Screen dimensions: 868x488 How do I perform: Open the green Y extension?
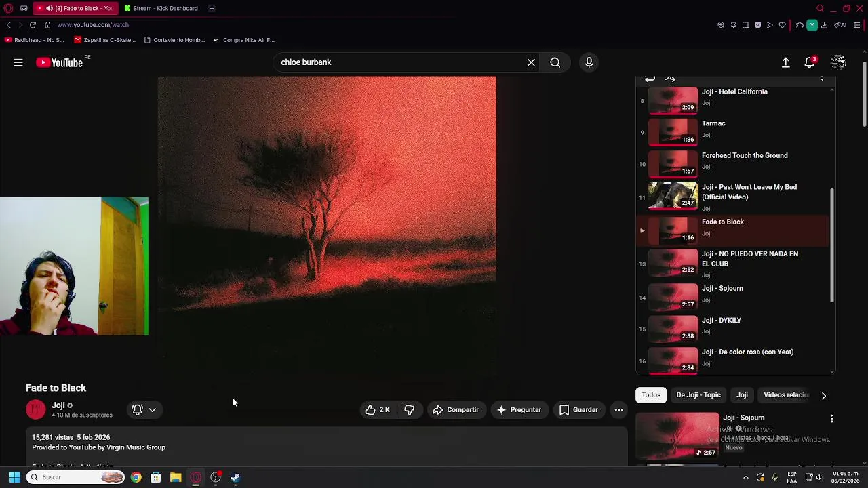[x=812, y=25]
